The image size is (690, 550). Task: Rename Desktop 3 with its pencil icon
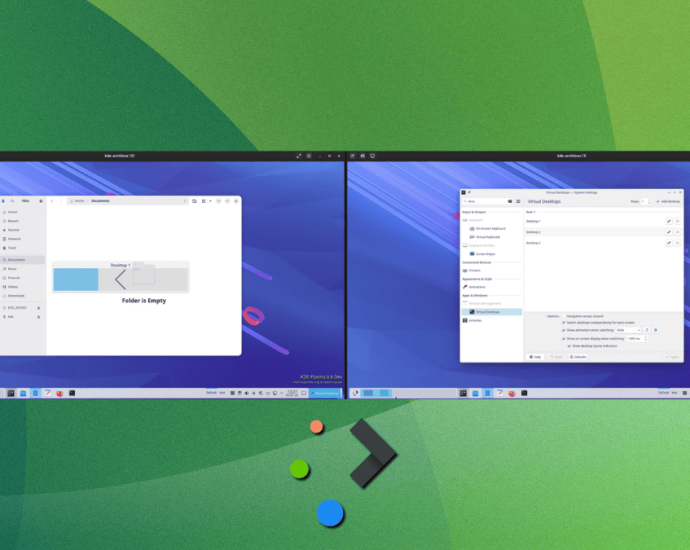pos(669,243)
